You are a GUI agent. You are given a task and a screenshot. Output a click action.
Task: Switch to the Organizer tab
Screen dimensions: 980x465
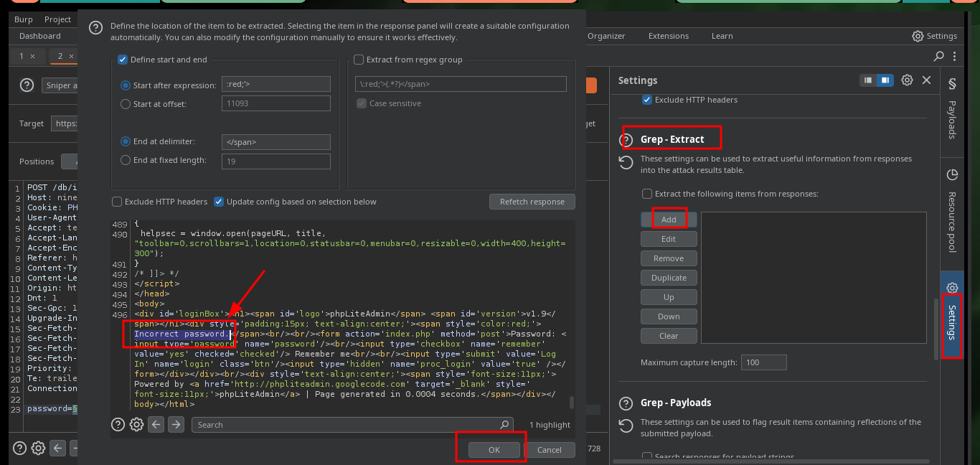(606, 36)
